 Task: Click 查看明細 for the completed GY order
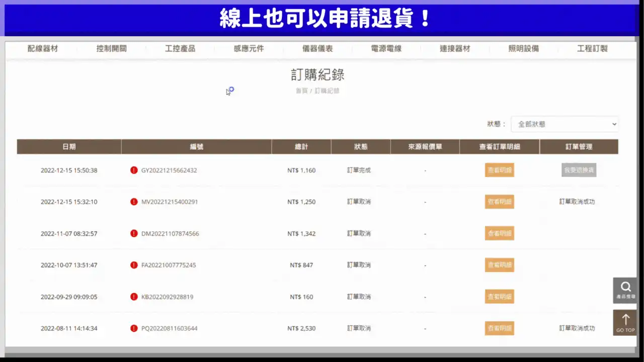coord(499,170)
